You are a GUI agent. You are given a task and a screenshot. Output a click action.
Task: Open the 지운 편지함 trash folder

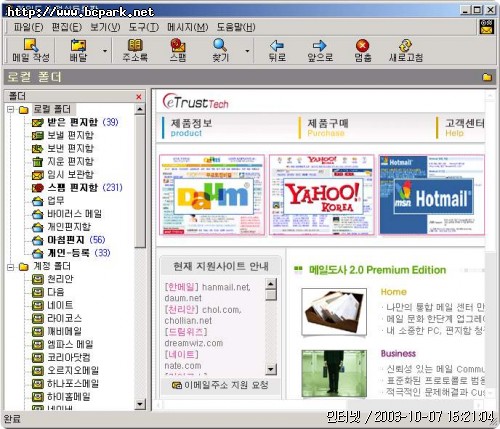(63, 161)
